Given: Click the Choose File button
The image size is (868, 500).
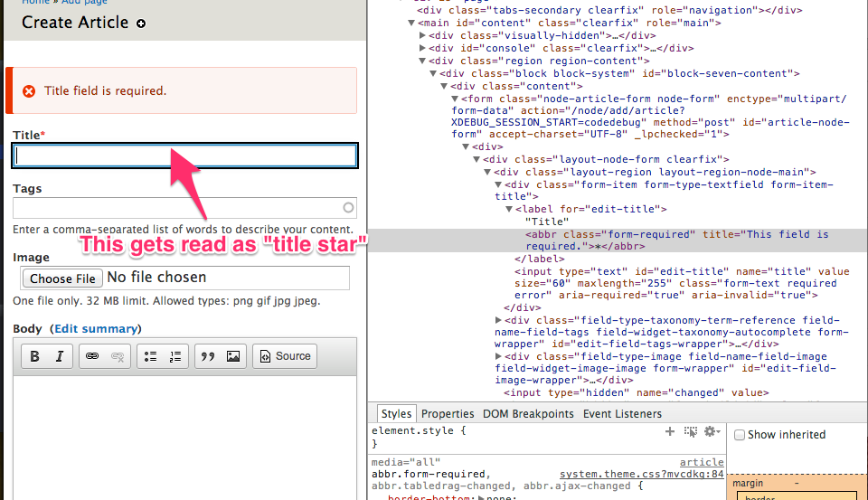Looking at the screenshot, I should (62, 278).
